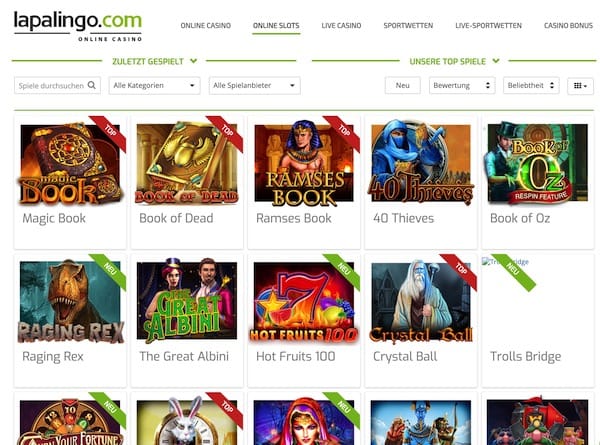
Task: Toggle the Neu filter button
Action: click(x=403, y=85)
